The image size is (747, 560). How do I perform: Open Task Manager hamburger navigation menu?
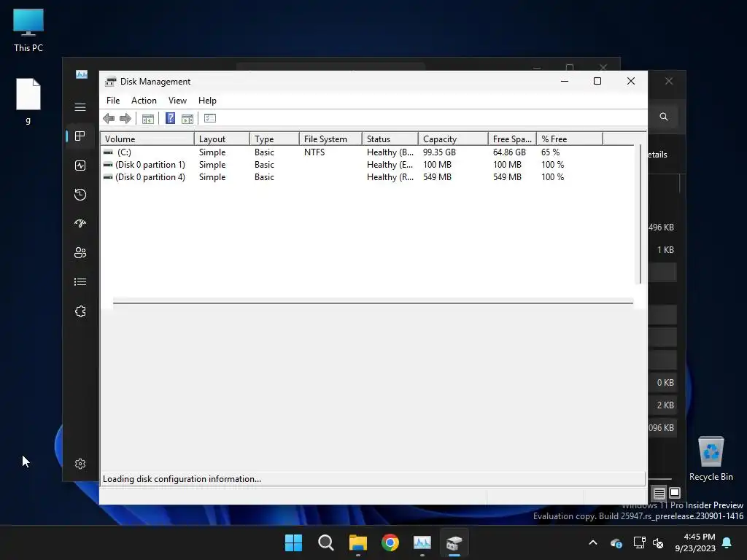pyautogui.click(x=80, y=107)
